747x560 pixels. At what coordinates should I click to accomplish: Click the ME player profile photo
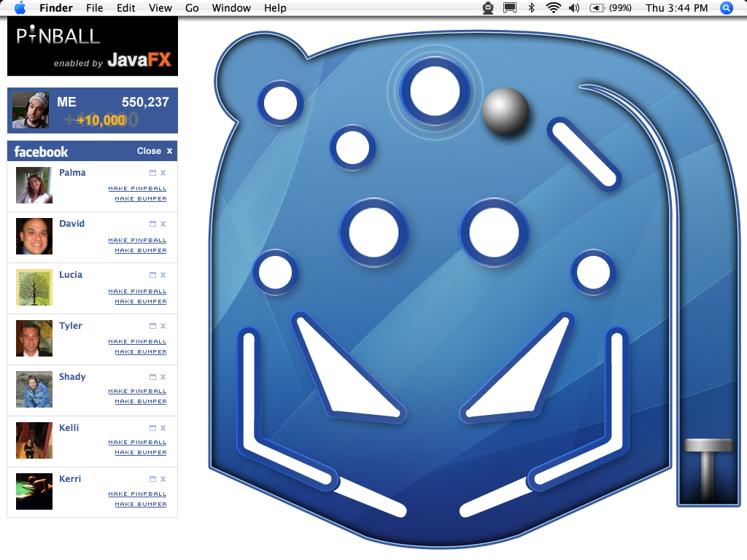coord(31,110)
